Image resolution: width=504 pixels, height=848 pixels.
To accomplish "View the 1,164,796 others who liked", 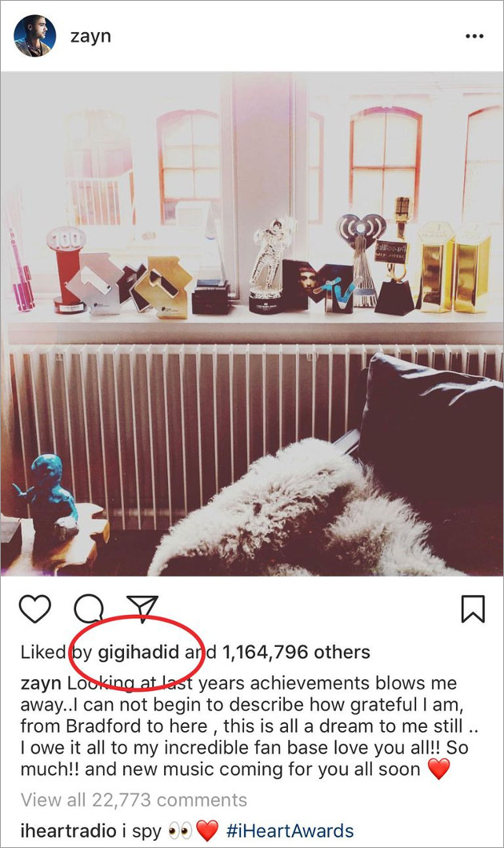I will (x=296, y=653).
